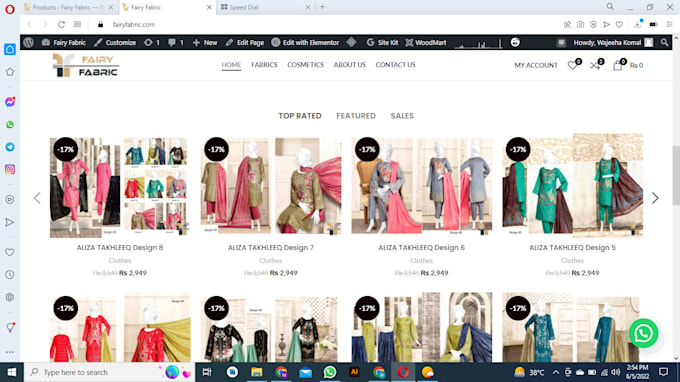The width and height of the screenshot is (680, 382).
Task: Open the COSMETICS navigation menu
Action: [x=305, y=65]
